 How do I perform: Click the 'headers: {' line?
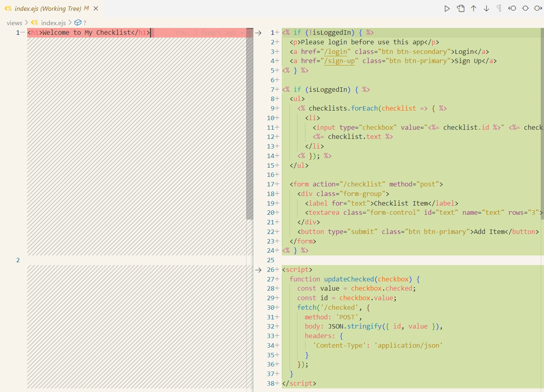pos(324,336)
